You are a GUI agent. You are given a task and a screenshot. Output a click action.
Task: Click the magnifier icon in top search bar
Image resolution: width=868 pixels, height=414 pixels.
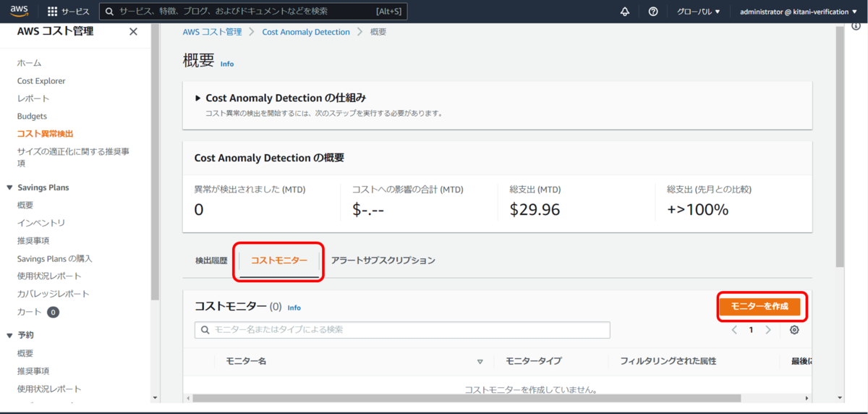[x=110, y=12]
